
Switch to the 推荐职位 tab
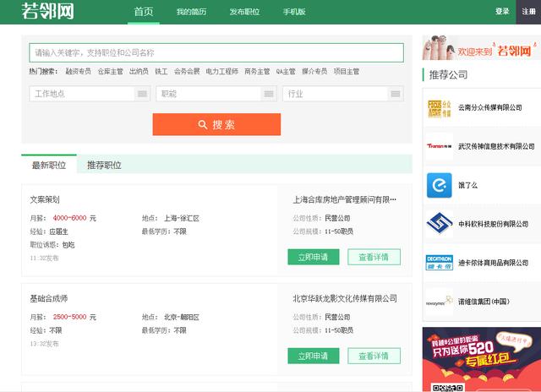pos(104,165)
